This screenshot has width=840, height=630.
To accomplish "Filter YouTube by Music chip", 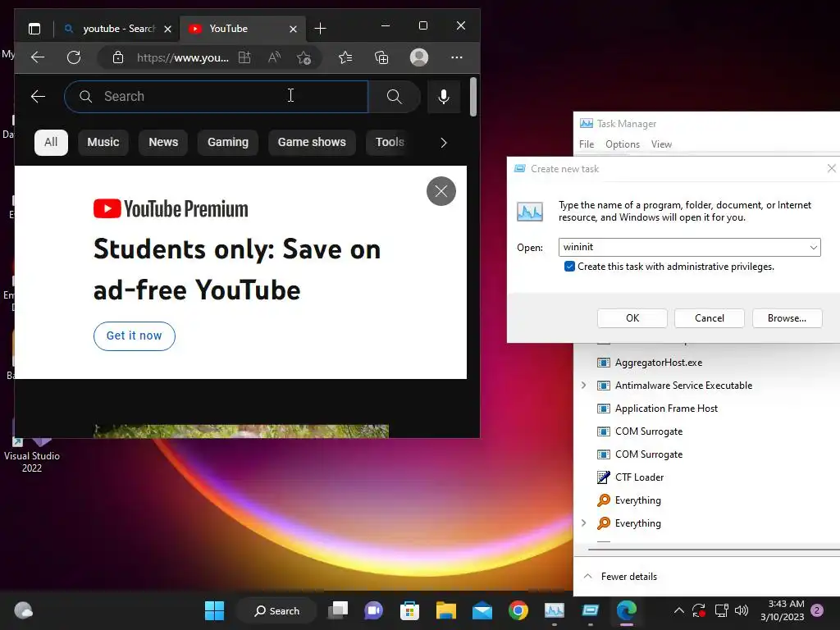I will coord(103,143).
